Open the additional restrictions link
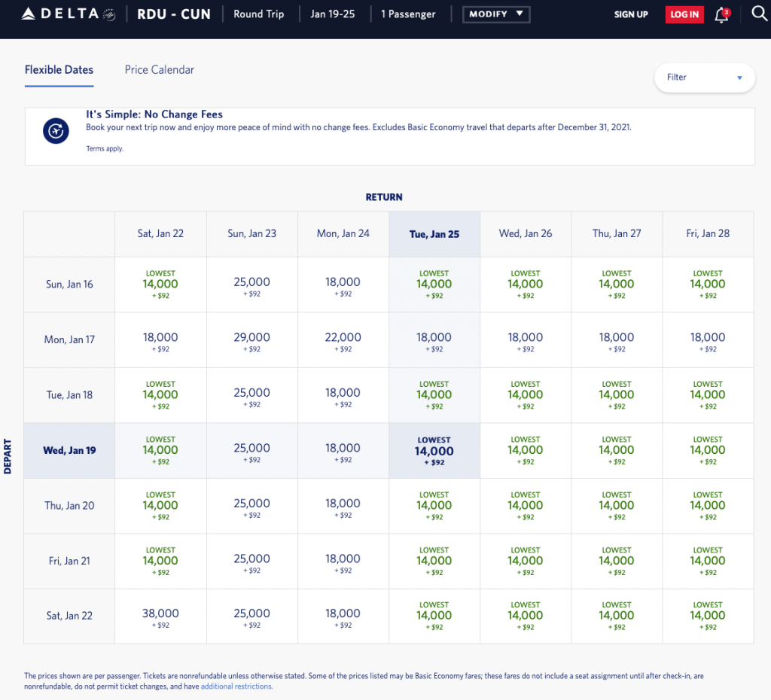The height and width of the screenshot is (700, 771). click(x=236, y=686)
